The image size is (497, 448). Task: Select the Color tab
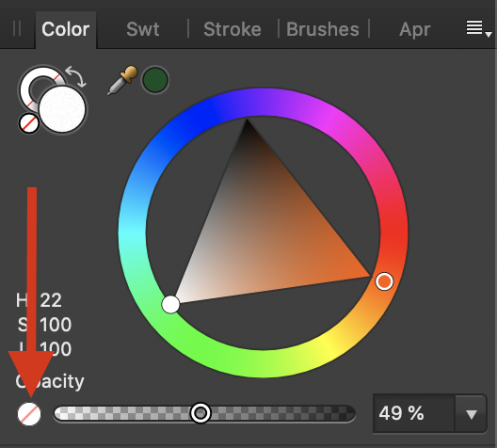(66, 29)
